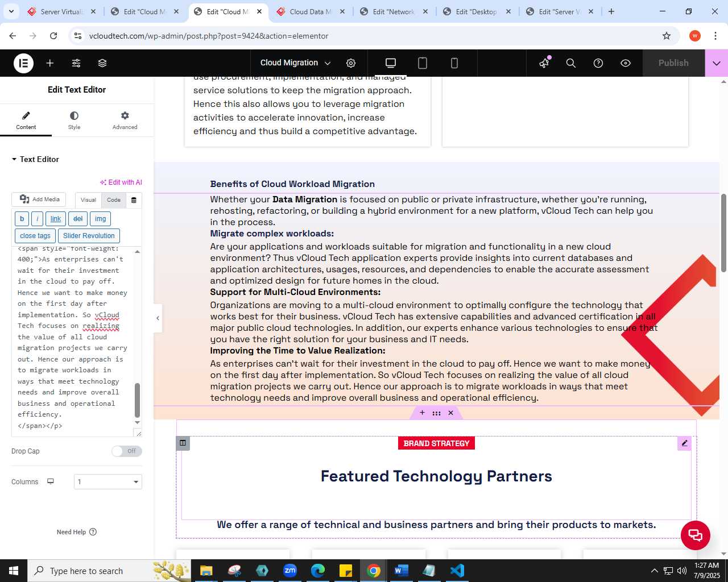Insert img tag button
The width and height of the screenshot is (728, 582).
[100, 219]
